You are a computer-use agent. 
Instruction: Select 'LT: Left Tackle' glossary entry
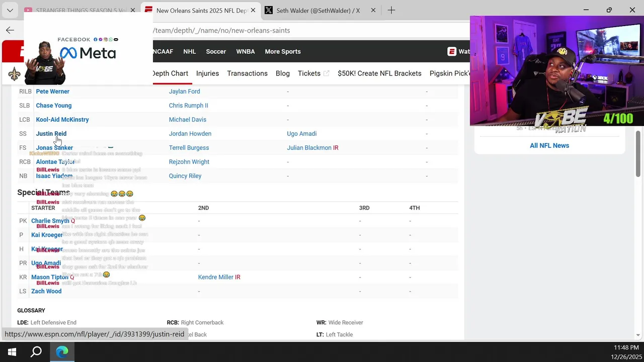coord(335,334)
